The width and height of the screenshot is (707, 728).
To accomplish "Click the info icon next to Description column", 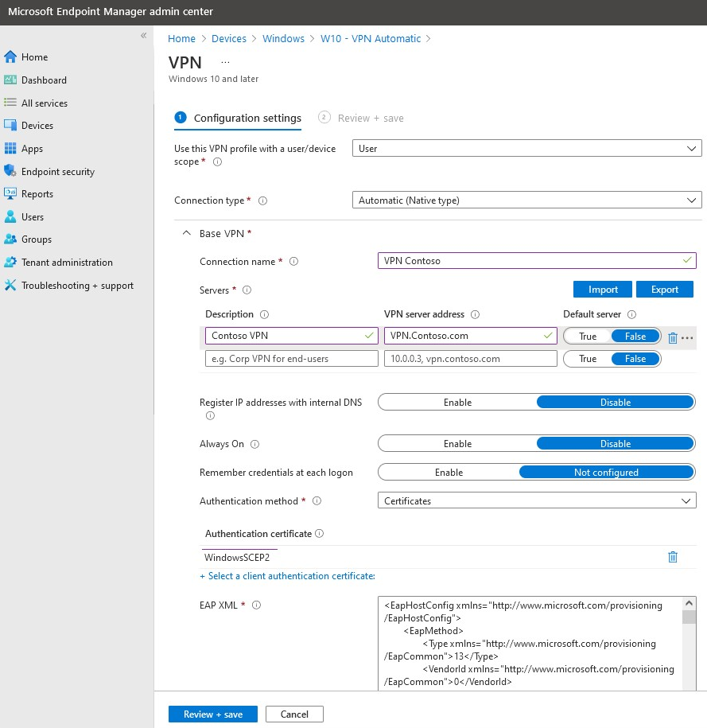I will [265, 314].
